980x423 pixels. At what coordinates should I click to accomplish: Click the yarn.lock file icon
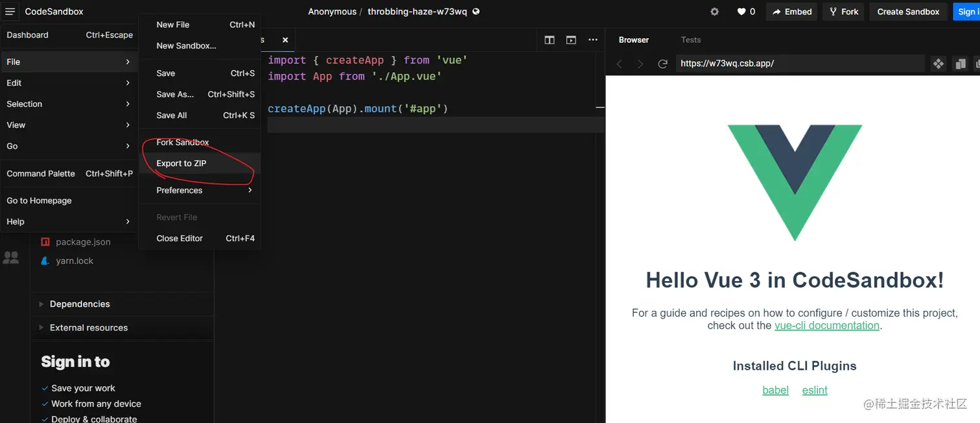pyautogui.click(x=45, y=261)
